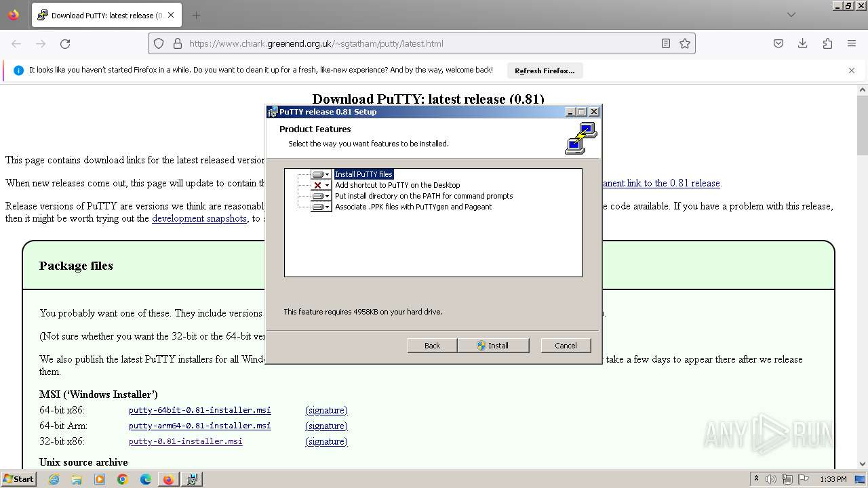
Task: Open a new Firefox tab
Action: (196, 15)
